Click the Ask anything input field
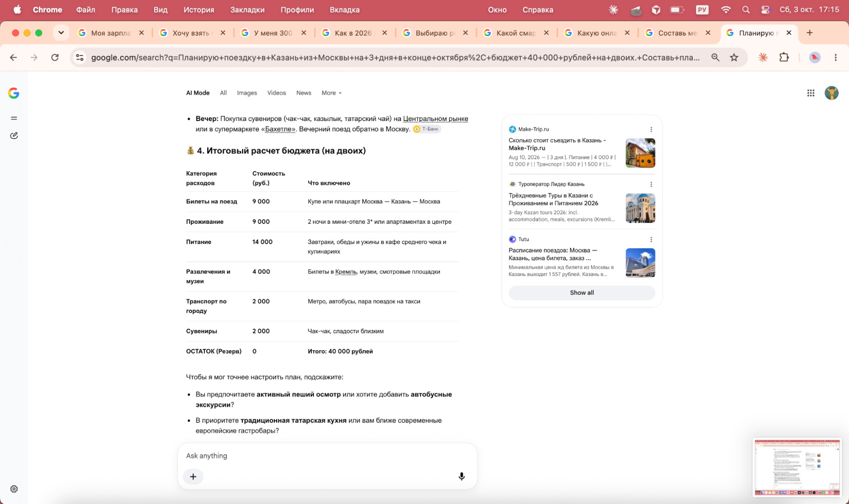The image size is (849, 504). 327,456
